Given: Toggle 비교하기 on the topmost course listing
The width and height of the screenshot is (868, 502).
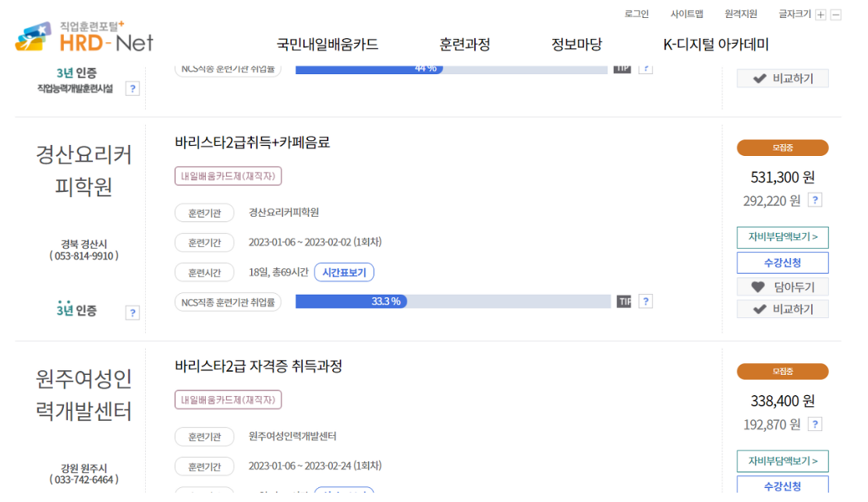Looking at the screenshot, I should pos(782,78).
